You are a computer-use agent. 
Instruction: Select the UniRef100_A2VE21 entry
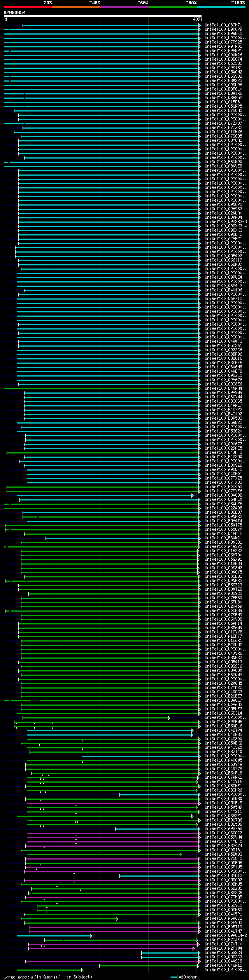(x=223, y=239)
